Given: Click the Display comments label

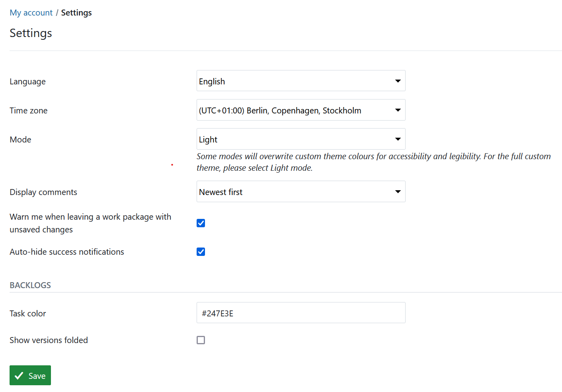Looking at the screenshot, I should point(43,192).
